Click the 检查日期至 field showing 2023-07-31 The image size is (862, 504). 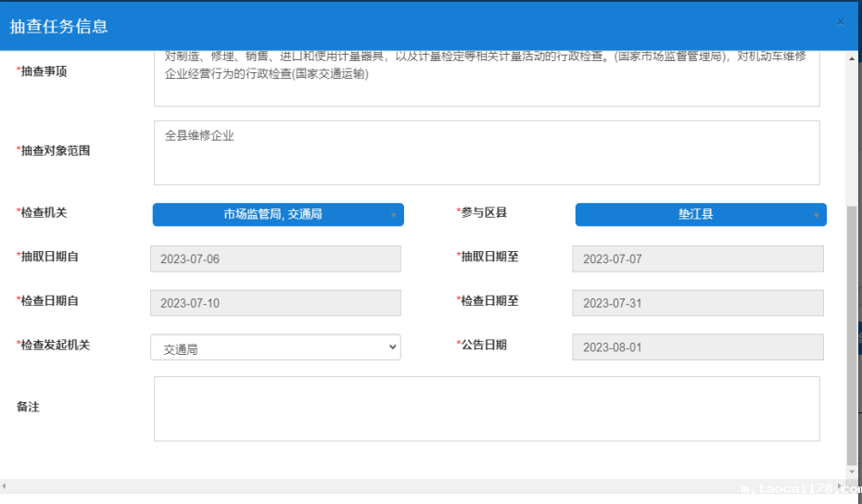coord(697,303)
